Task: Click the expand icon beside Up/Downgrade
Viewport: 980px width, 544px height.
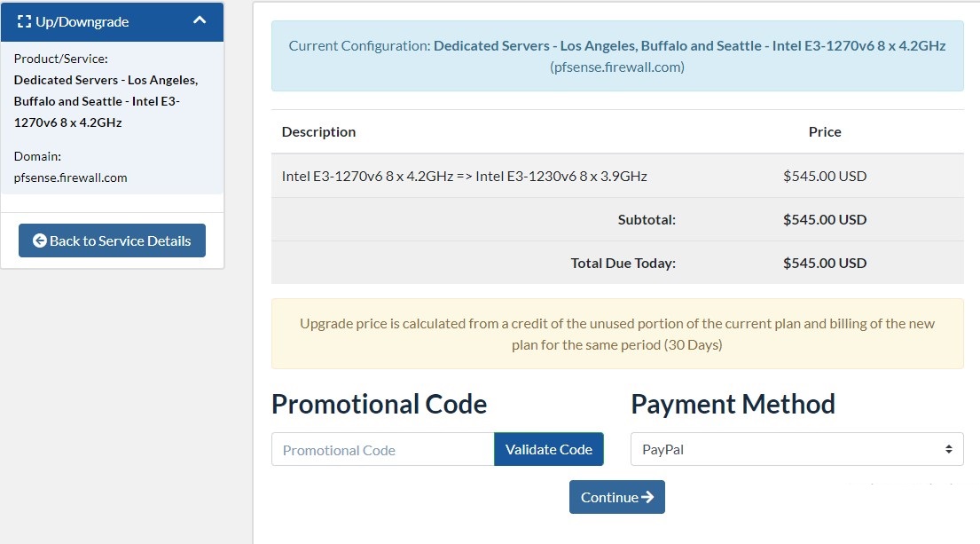Action: point(24,22)
